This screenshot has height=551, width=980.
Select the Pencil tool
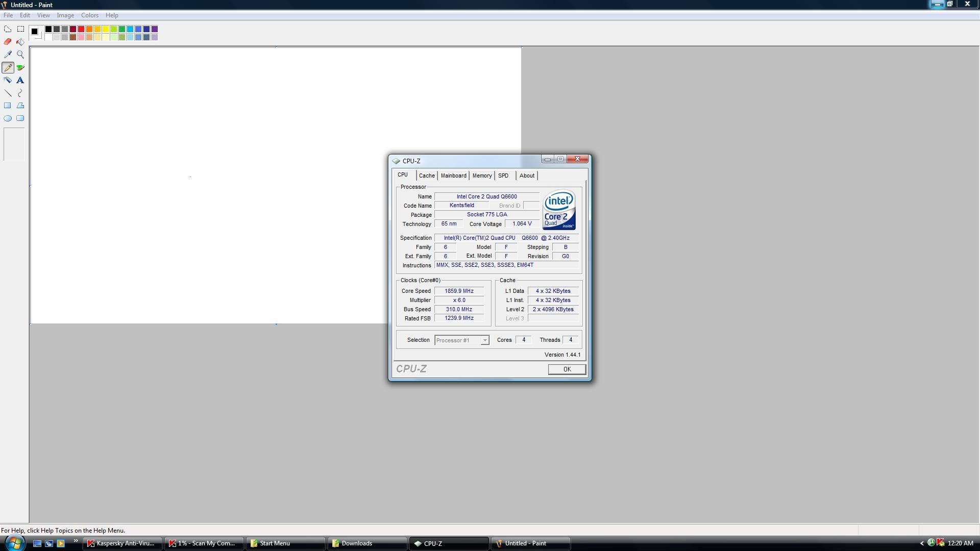pyautogui.click(x=8, y=67)
